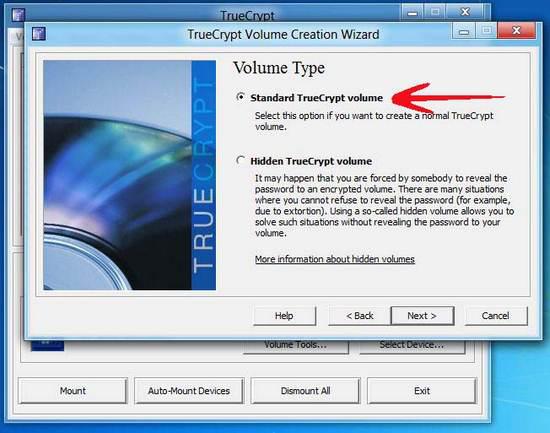Click the TrueCrypt disc banner image

click(x=129, y=175)
